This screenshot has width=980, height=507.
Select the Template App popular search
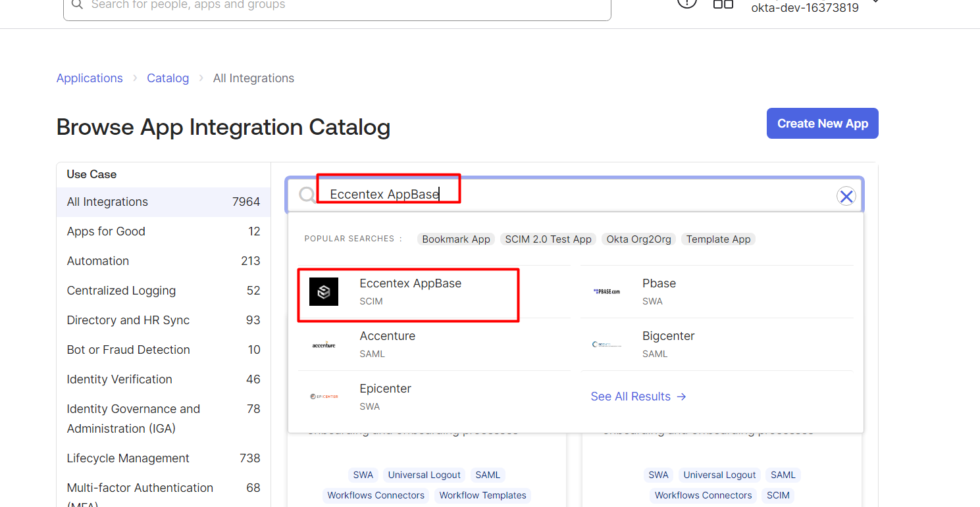[x=718, y=239]
